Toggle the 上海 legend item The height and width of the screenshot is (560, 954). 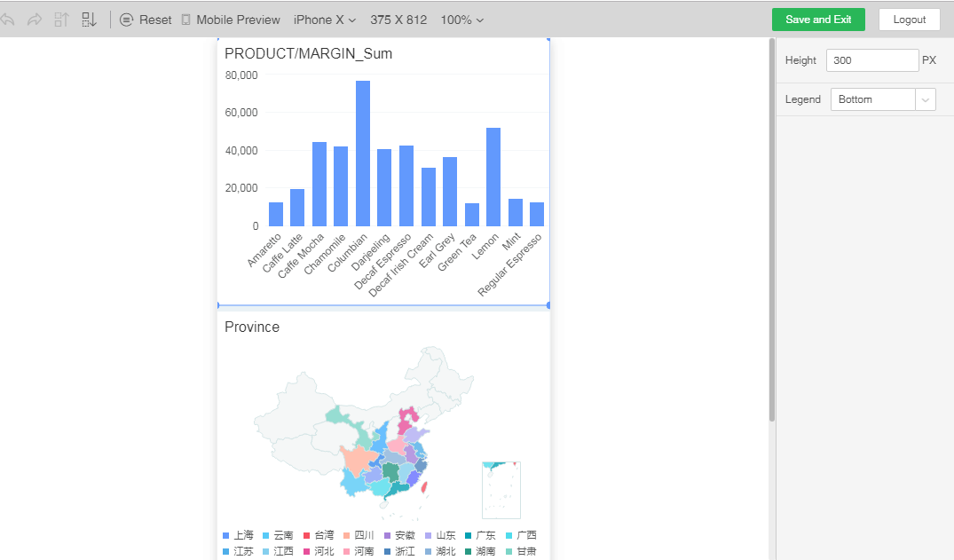click(x=239, y=536)
